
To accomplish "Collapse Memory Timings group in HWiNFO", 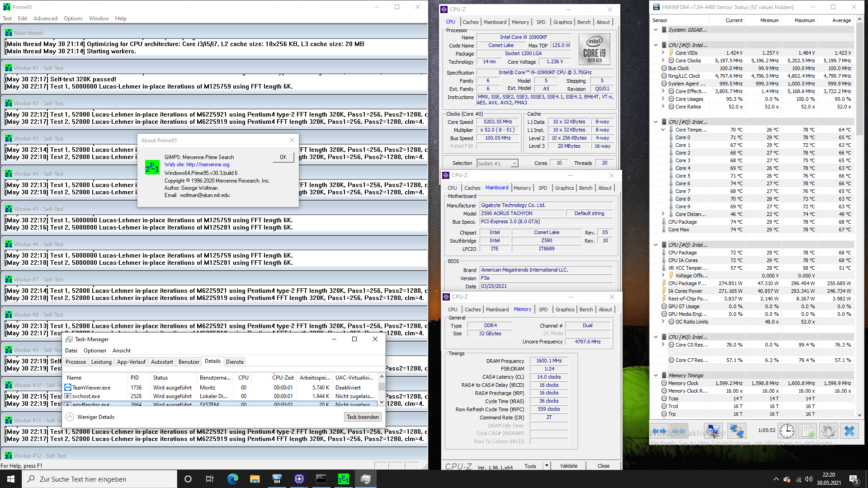I will (x=656, y=375).
